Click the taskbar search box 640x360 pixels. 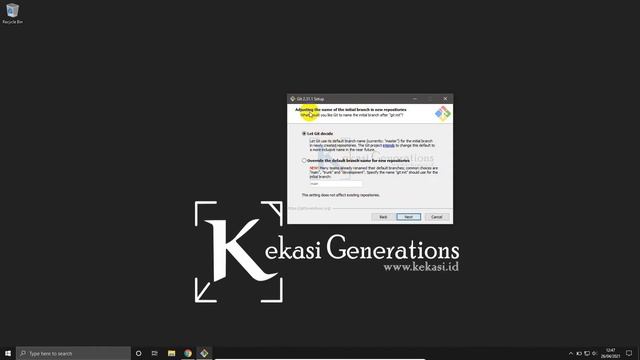click(73, 353)
